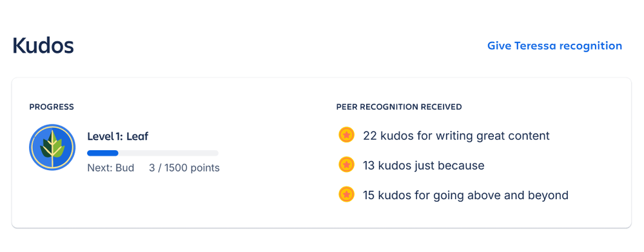Image resolution: width=644 pixels, height=252 pixels.
Task: Click the green leaf inside the badge
Action: pyautogui.click(x=52, y=146)
